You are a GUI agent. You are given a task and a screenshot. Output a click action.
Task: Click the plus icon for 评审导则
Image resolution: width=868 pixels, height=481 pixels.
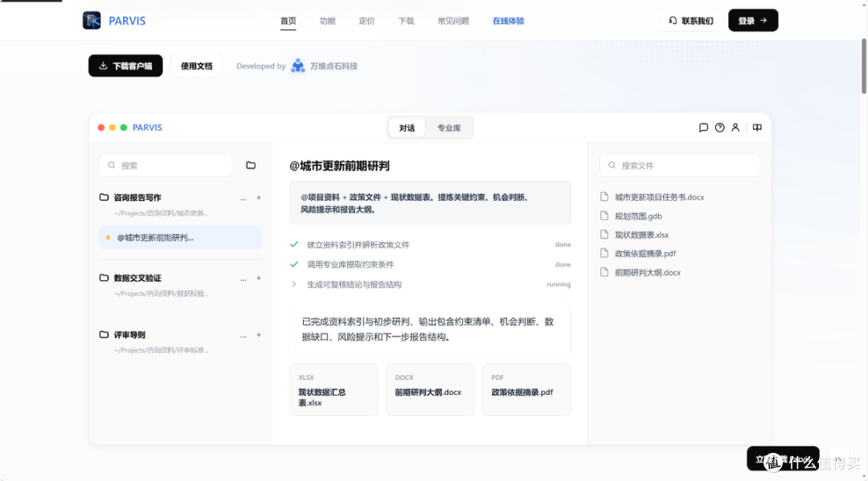[259, 335]
